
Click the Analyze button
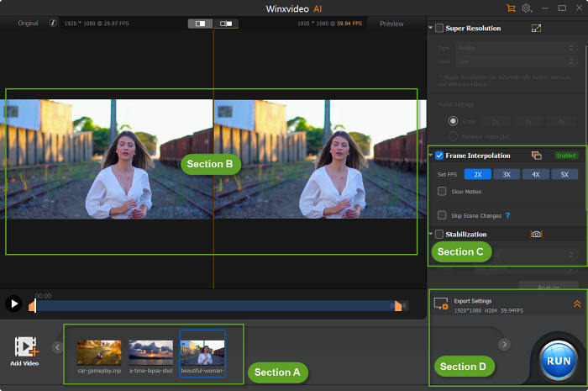pos(549,286)
